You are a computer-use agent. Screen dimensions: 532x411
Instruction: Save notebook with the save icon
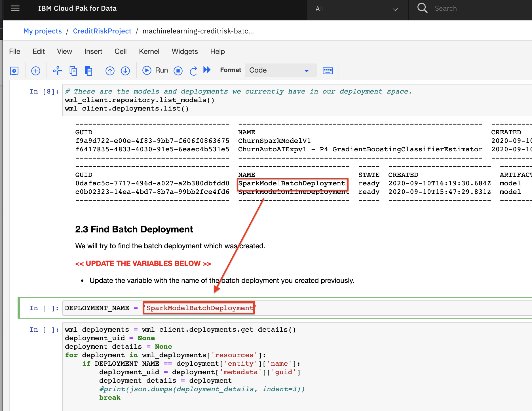coord(14,71)
